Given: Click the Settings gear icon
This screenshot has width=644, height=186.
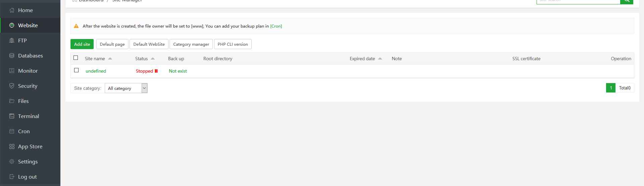Looking at the screenshot, I should (12, 162).
